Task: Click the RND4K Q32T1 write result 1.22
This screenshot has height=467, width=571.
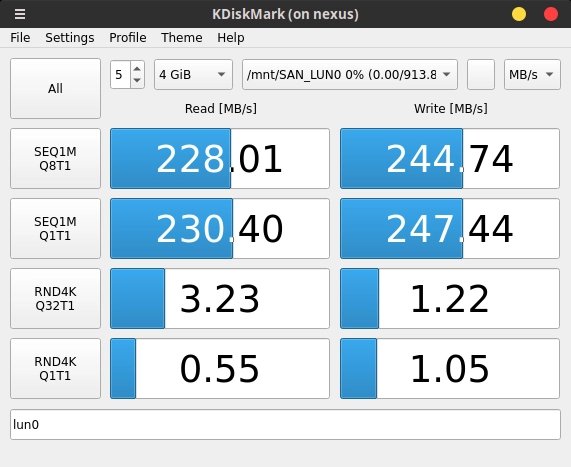Action: pyautogui.click(x=450, y=298)
